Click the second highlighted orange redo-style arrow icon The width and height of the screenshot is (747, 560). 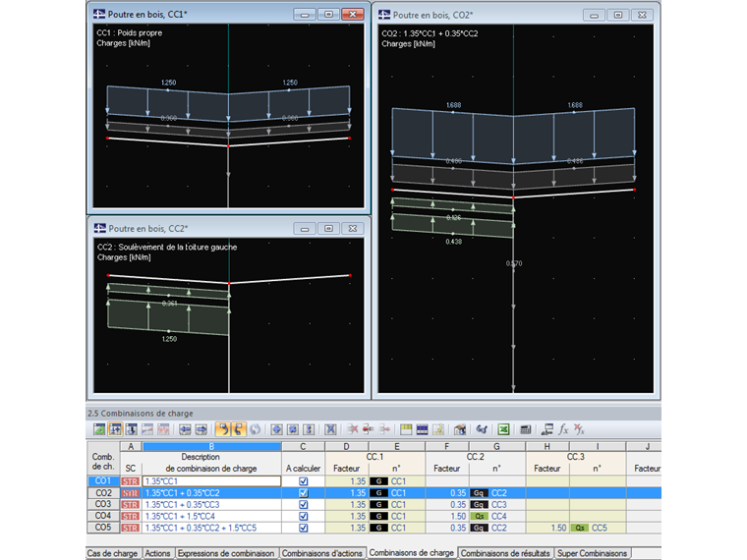click(x=239, y=429)
